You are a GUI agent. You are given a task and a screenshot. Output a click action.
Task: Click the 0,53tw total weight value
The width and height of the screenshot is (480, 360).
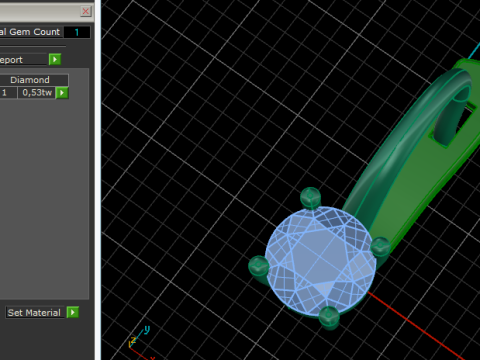coord(37,93)
